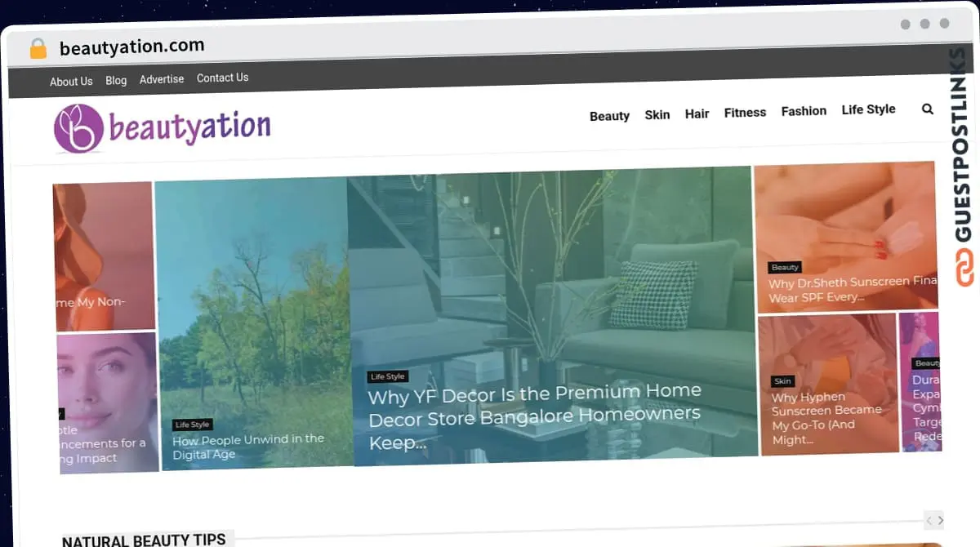The width and height of the screenshot is (980, 547).
Task: Select Hair from the main navigation
Action: (x=697, y=113)
